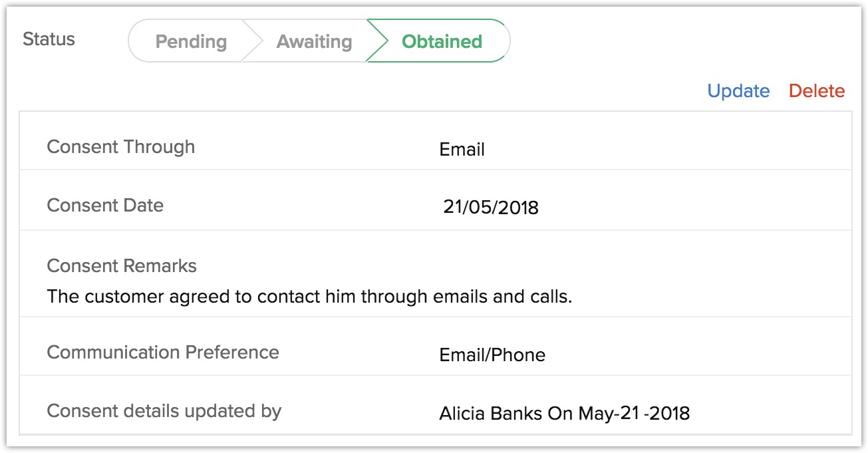Click the Communication Preference label

click(x=163, y=352)
